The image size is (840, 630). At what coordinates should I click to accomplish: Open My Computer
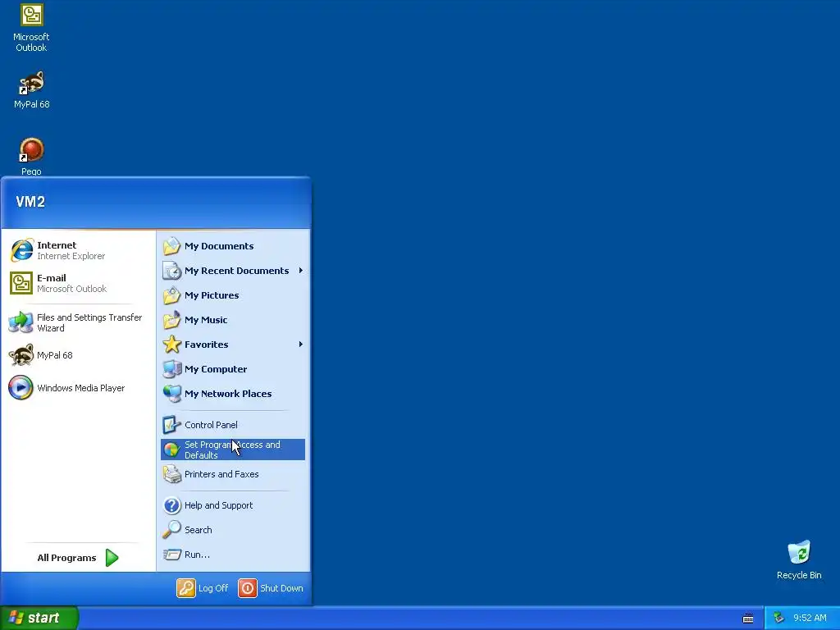pos(233,369)
